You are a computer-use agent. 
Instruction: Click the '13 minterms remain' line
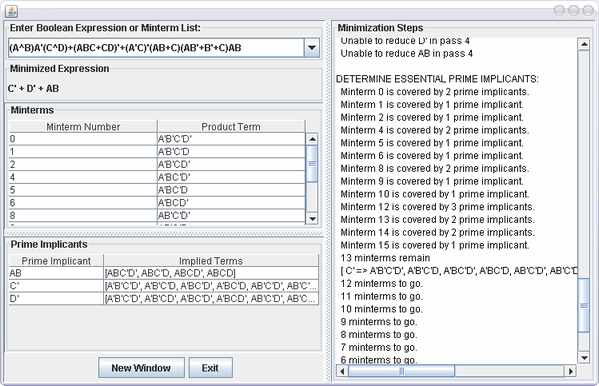tap(385, 258)
